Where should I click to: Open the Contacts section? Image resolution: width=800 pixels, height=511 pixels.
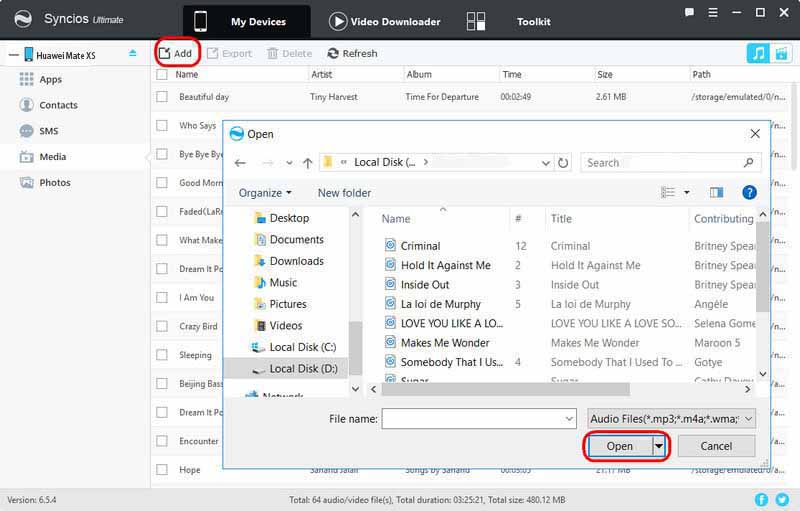[x=48, y=105]
